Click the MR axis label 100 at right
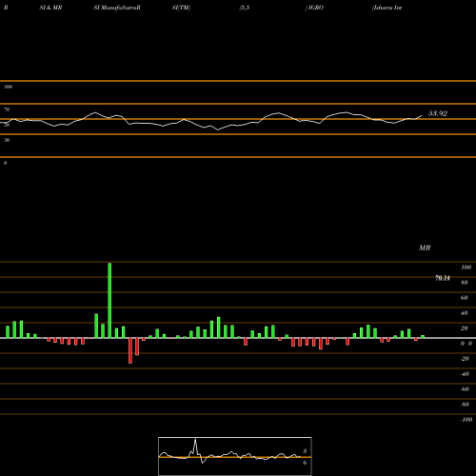The height and width of the screenshot is (476, 476). (x=466, y=268)
